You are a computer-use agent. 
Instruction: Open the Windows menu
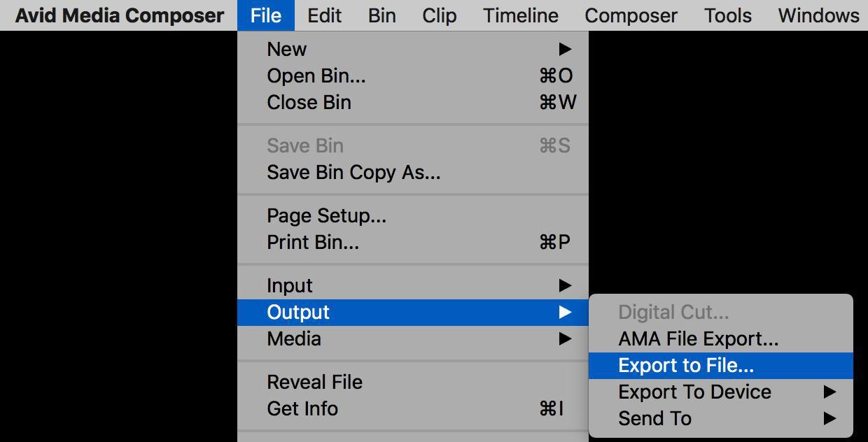tap(818, 15)
